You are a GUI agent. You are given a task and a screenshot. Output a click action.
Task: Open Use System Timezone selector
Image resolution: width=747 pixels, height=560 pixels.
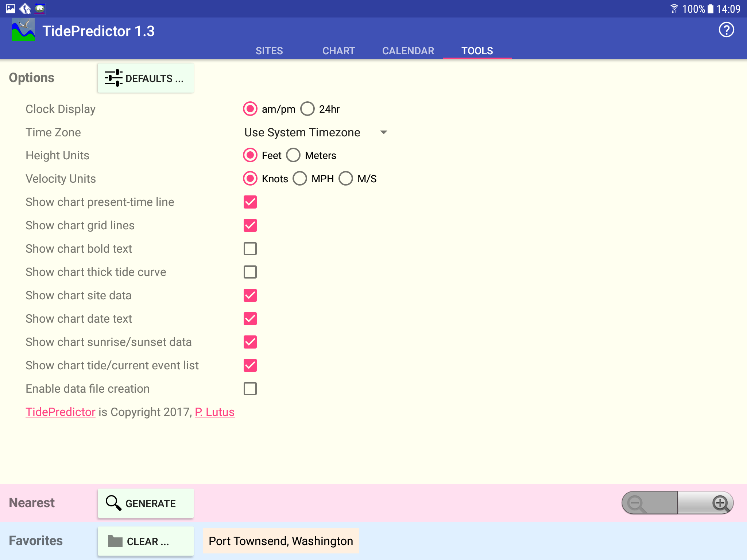pos(302,132)
